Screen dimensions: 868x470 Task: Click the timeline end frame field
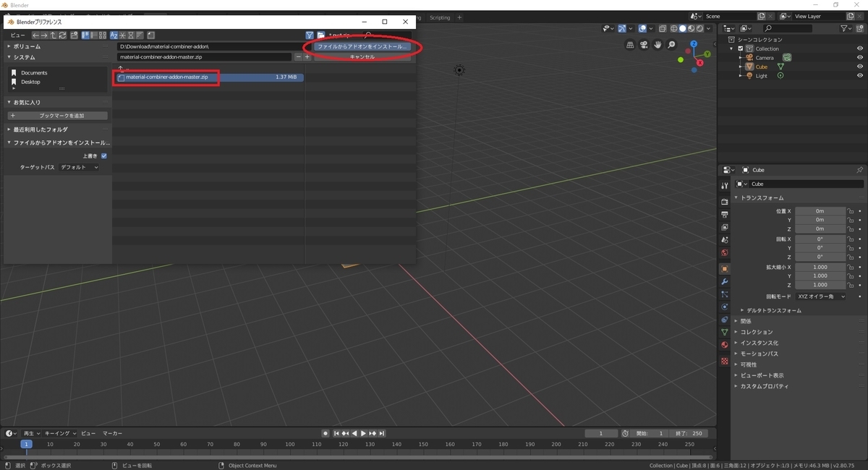tap(689, 433)
